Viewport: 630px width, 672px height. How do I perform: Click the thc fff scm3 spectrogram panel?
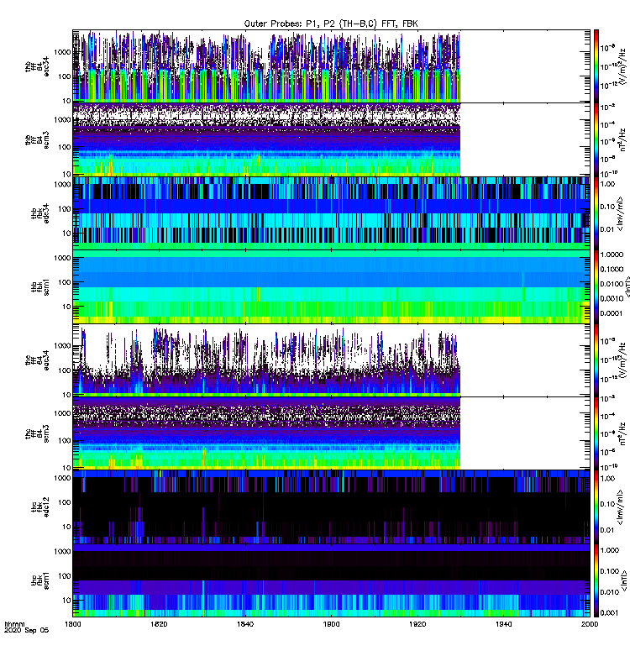pos(331,433)
